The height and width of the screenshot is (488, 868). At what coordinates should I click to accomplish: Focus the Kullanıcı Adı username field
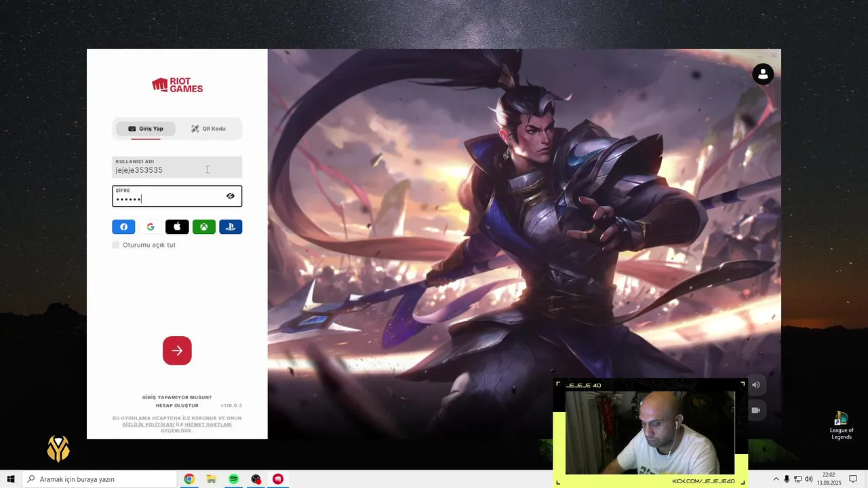(x=177, y=167)
